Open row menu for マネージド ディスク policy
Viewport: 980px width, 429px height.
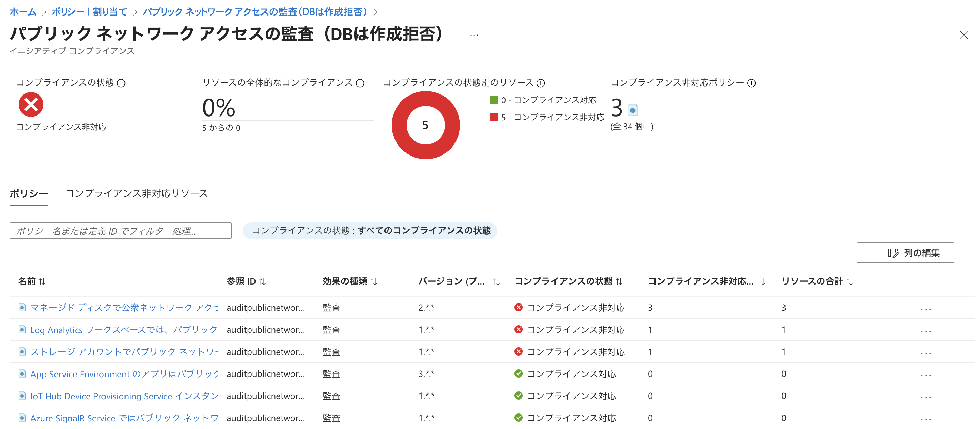(x=926, y=309)
